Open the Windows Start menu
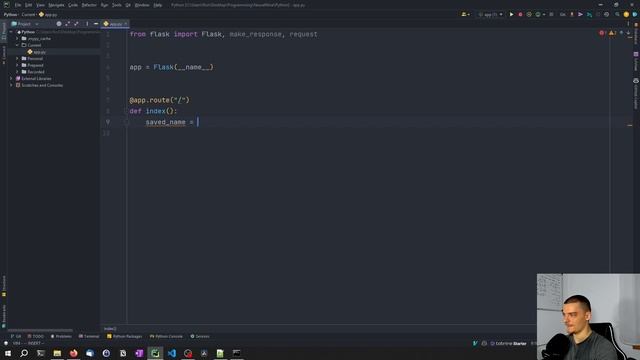The image size is (640, 360). pyautogui.click(x=8, y=353)
